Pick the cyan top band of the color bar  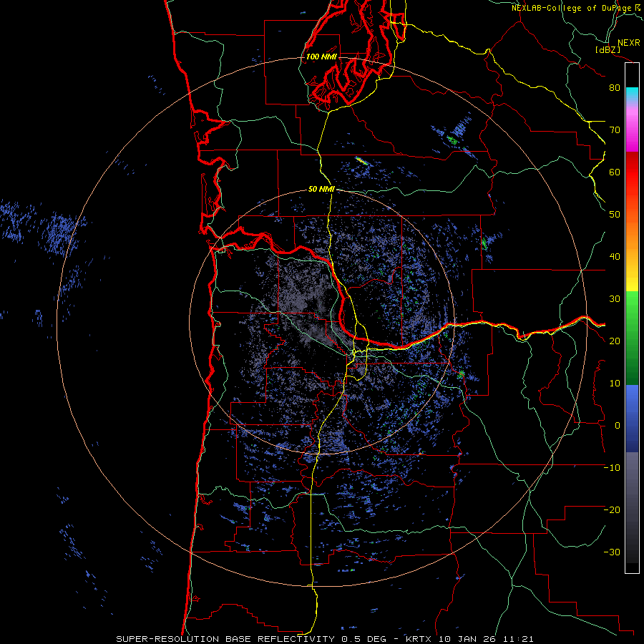coord(632,95)
